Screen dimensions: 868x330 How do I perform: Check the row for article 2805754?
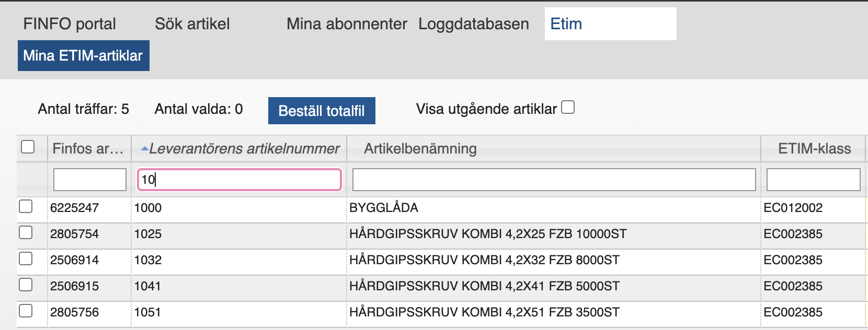[26, 233]
